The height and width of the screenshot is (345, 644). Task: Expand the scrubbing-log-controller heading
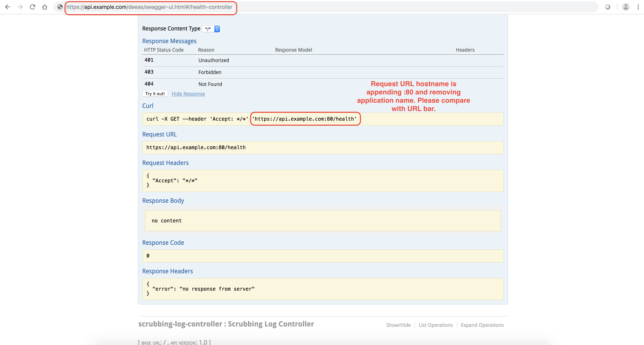click(226, 324)
